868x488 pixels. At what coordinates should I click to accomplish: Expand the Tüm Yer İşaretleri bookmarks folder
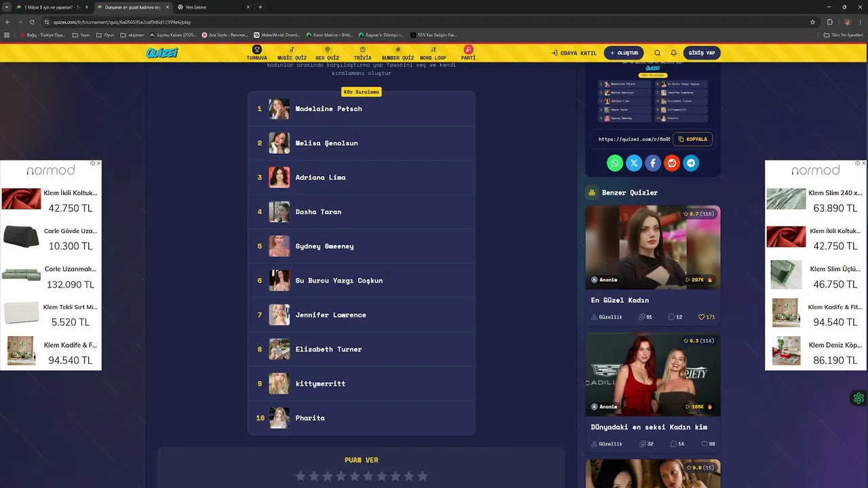(843, 35)
